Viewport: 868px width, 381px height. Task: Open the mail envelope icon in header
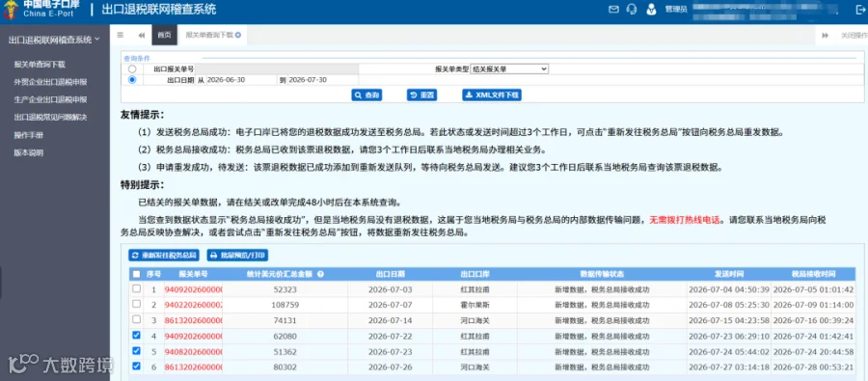(x=613, y=9)
